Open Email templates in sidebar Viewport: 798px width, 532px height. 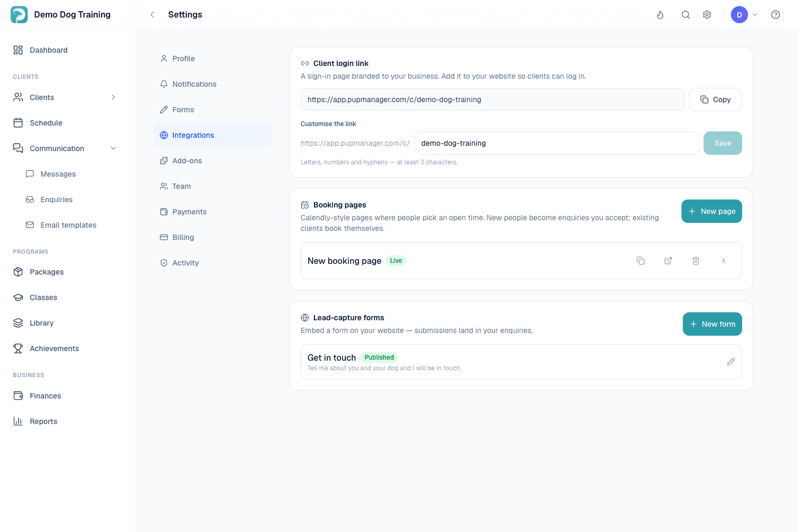[68, 225]
